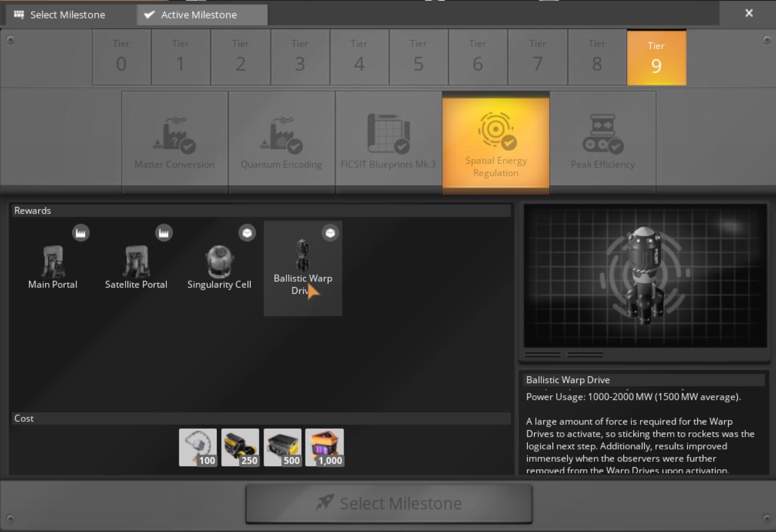The width and height of the screenshot is (776, 532).
Task: Click the cost item with quantity 1,000
Action: pyautogui.click(x=325, y=447)
